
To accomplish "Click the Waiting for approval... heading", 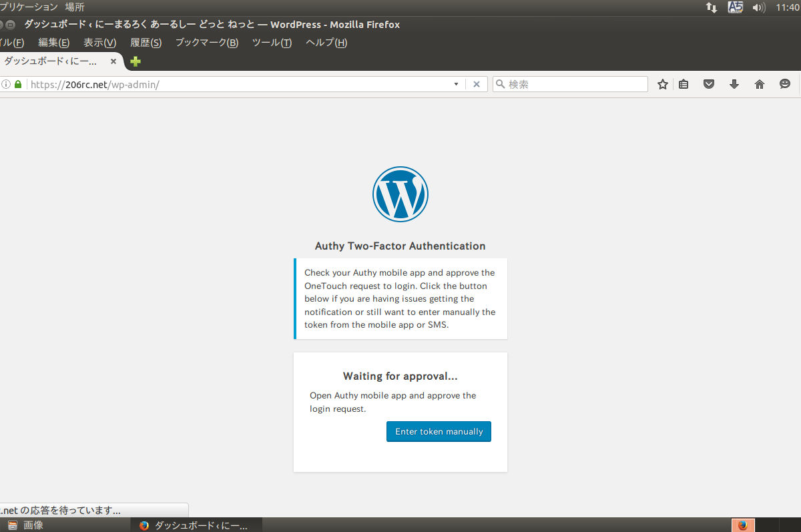I will pyautogui.click(x=400, y=376).
